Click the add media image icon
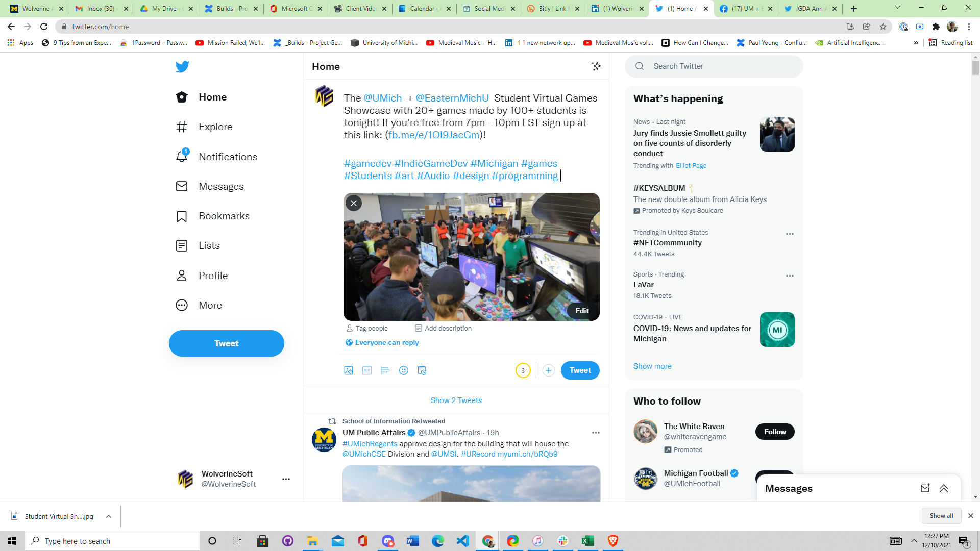Viewport: 980px width, 551px height. pyautogui.click(x=349, y=370)
